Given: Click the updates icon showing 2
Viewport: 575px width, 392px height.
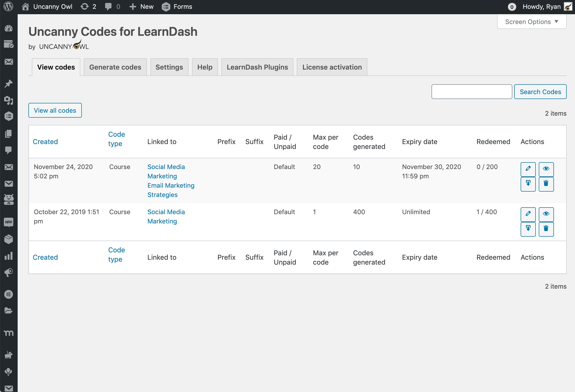Looking at the screenshot, I should [88, 7].
